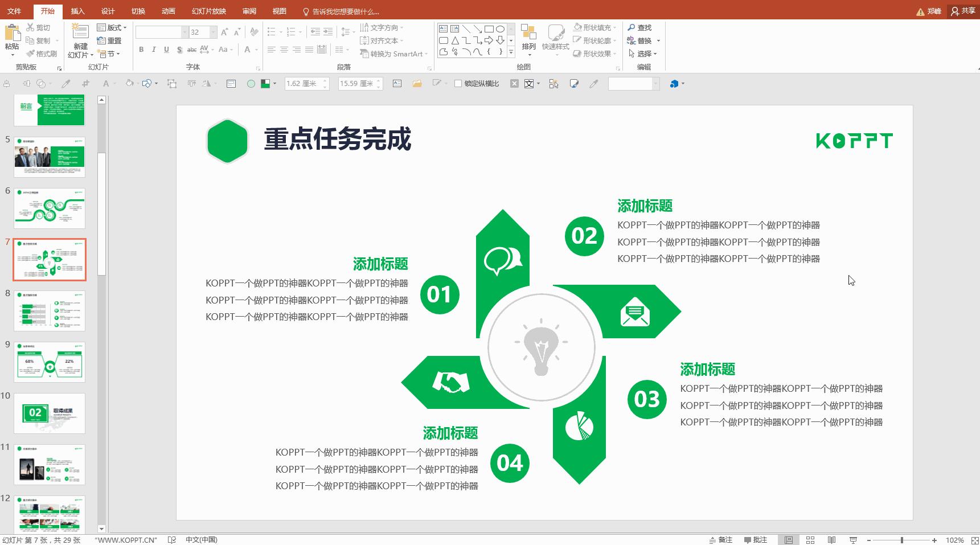This screenshot has width=980, height=545.
Task: Select slide 10 thumbnail in the panel
Action: (49, 413)
